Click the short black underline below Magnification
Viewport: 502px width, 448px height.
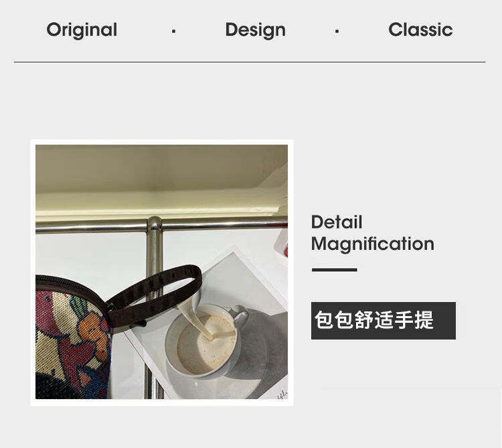point(334,270)
